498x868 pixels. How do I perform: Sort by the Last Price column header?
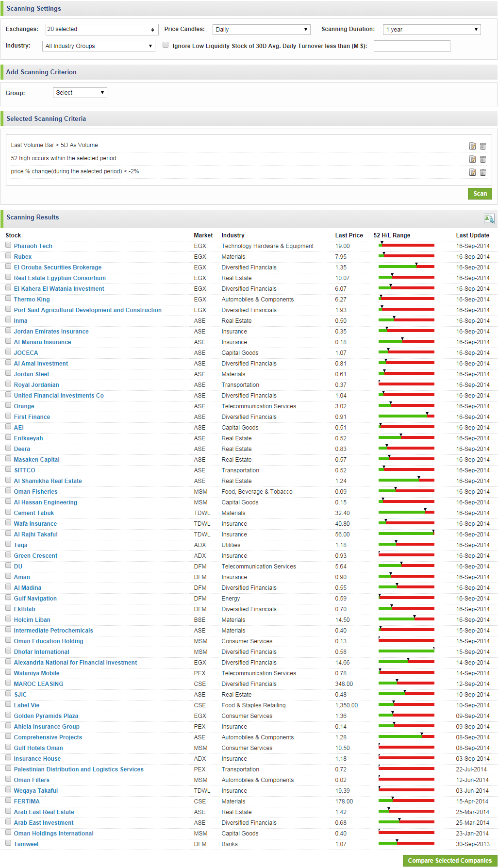(349, 235)
